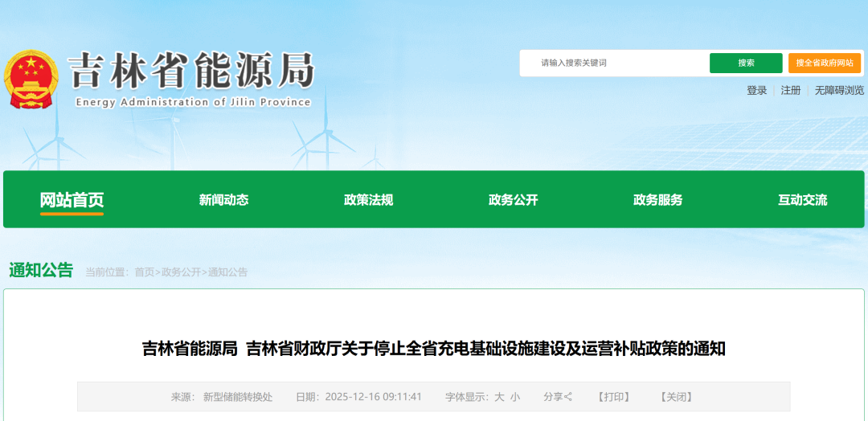Screen dimensions: 868x421
Task: Go to 网站首页 in navigation bar
Action: [72, 200]
